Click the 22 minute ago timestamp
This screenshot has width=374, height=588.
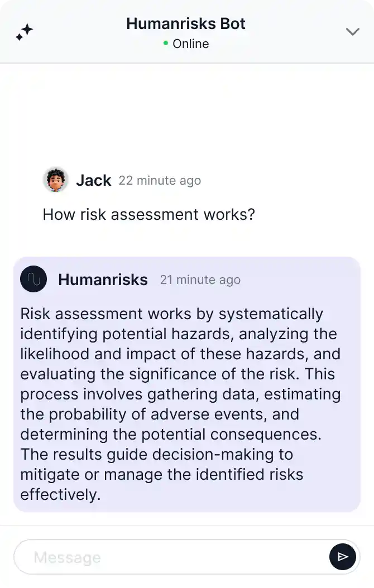pyautogui.click(x=160, y=180)
